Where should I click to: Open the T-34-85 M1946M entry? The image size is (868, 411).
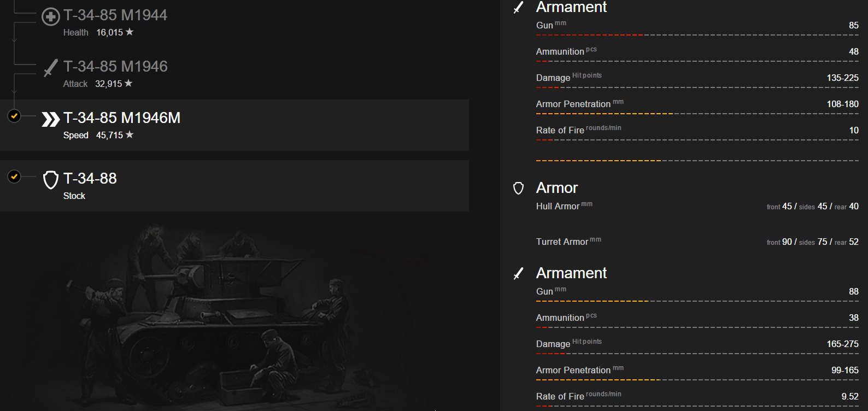[x=234, y=125]
